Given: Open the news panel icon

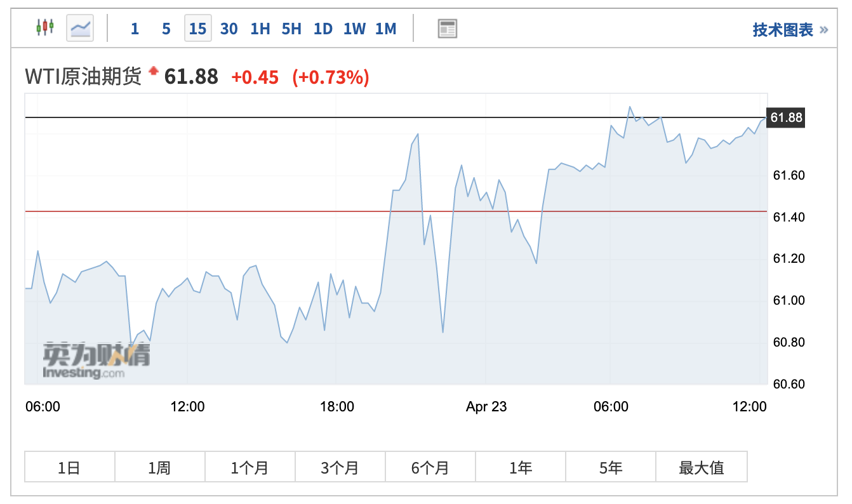Looking at the screenshot, I should pos(447,29).
